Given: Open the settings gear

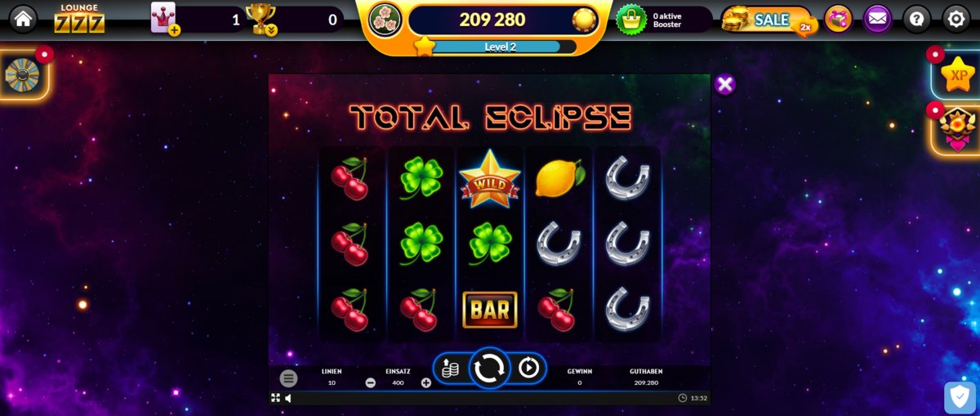Looking at the screenshot, I should (x=956, y=19).
